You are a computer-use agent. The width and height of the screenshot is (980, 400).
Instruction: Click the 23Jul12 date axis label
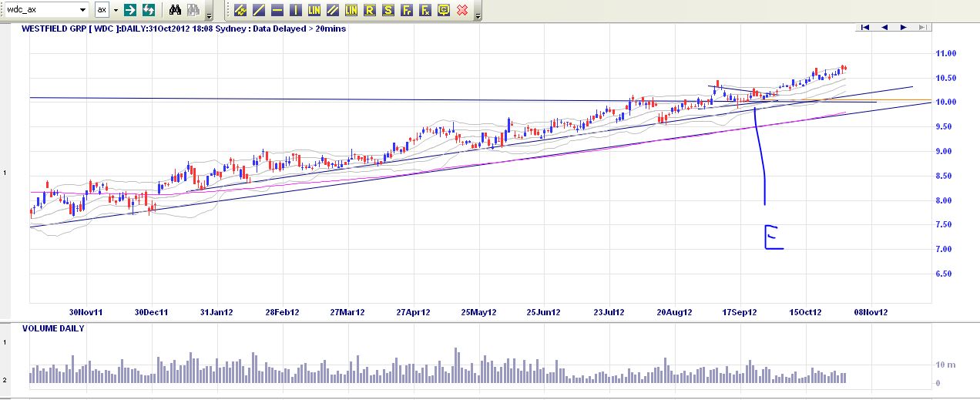[609, 312]
